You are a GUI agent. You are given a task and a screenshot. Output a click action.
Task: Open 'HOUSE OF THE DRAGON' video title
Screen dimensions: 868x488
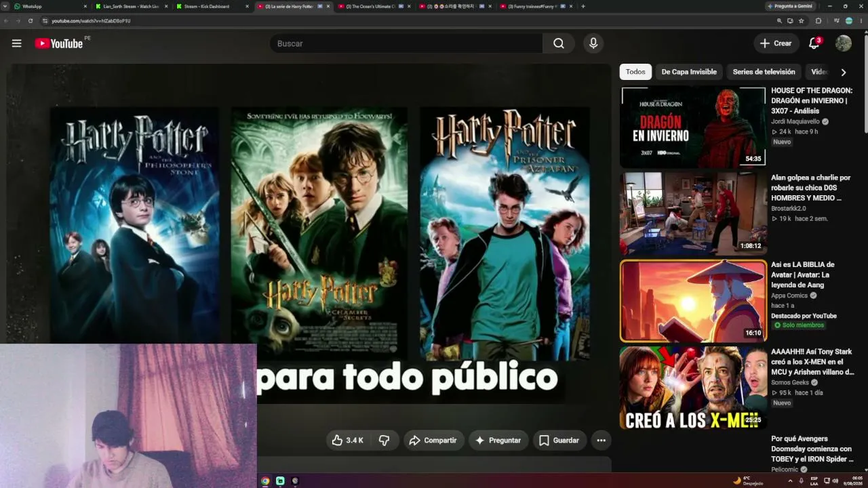pyautogui.click(x=812, y=100)
